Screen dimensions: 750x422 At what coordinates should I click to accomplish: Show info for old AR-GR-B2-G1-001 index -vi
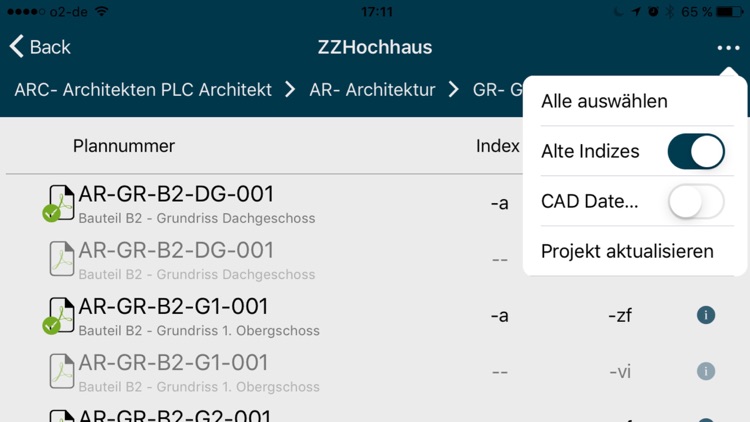point(706,371)
